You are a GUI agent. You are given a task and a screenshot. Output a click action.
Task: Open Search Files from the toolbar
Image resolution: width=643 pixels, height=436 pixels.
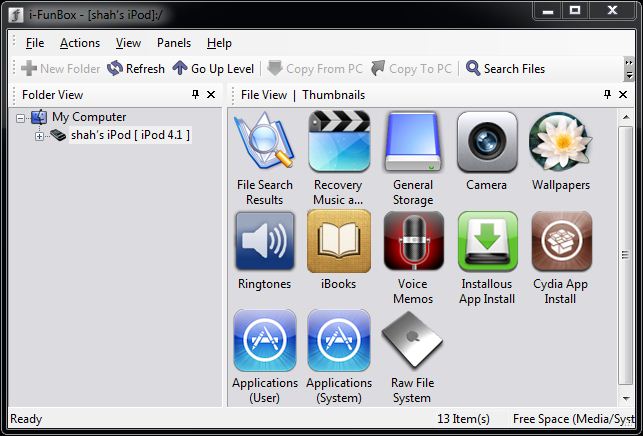tap(506, 68)
